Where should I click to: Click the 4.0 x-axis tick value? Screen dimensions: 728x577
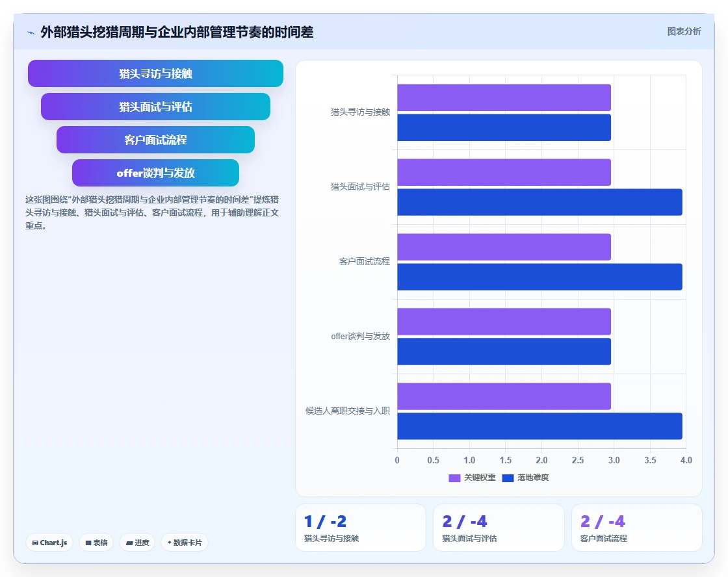686,460
